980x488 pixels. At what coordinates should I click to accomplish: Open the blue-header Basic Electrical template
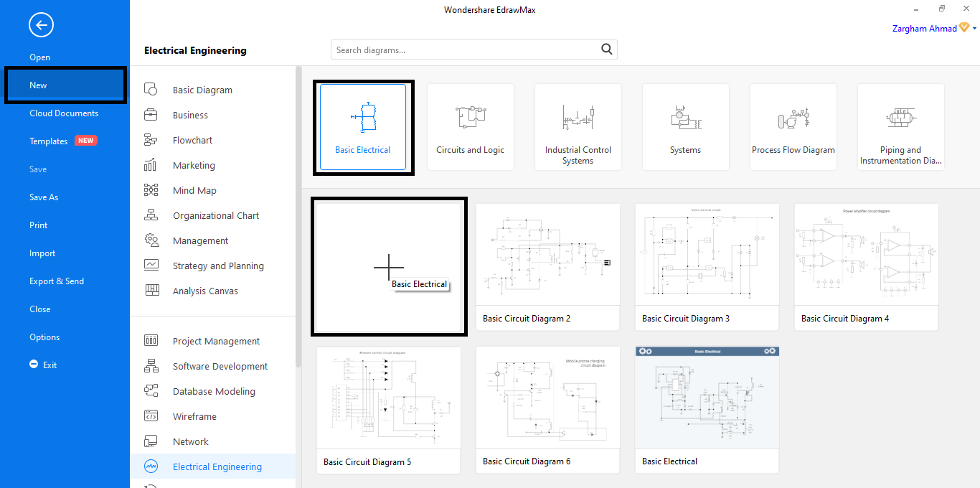point(707,410)
